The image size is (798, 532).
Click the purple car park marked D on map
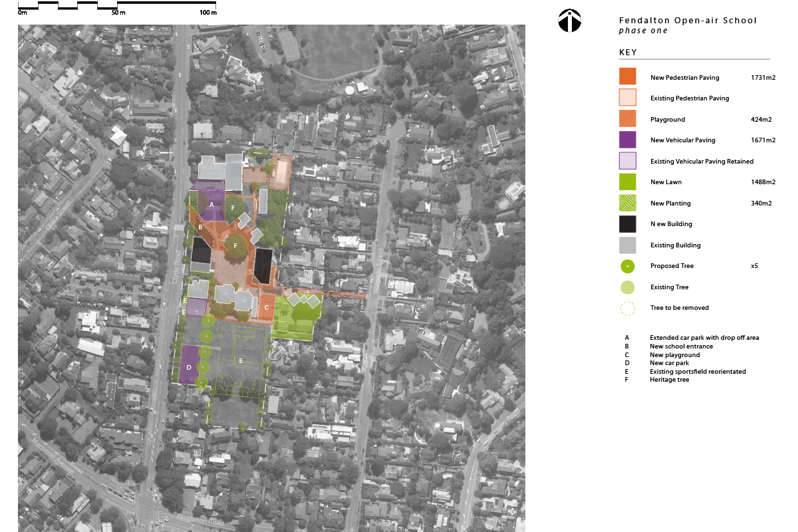pos(189,366)
